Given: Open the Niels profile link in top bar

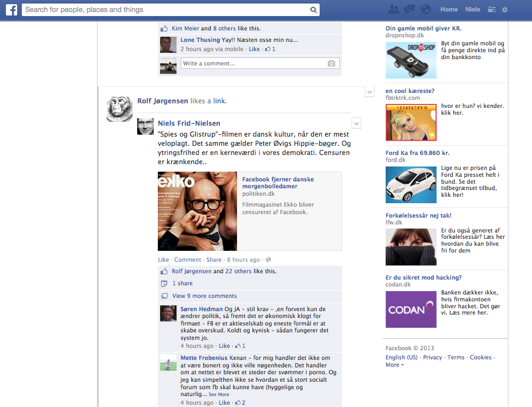Looking at the screenshot, I should click(x=472, y=10).
